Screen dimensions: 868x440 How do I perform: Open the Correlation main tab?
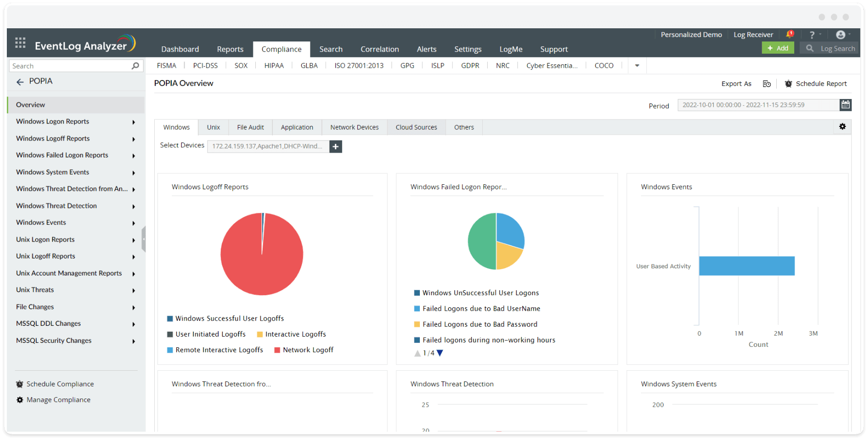[x=380, y=49]
